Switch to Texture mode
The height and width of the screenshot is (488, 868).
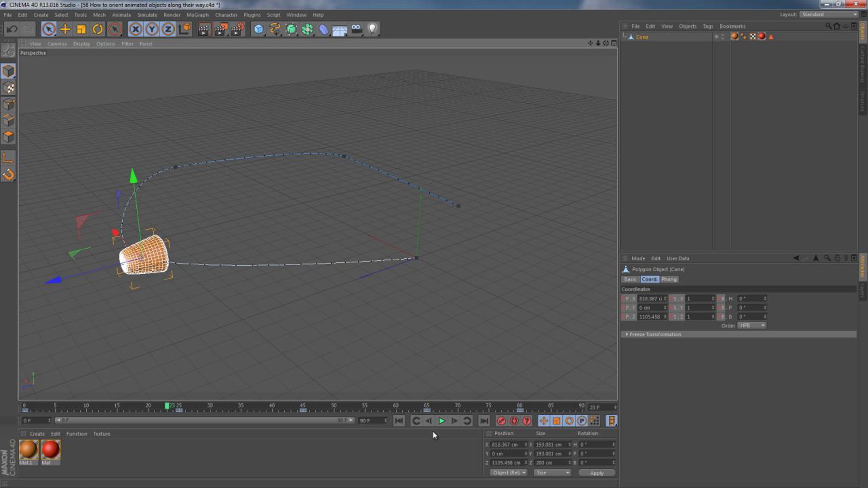coord(8,87)
